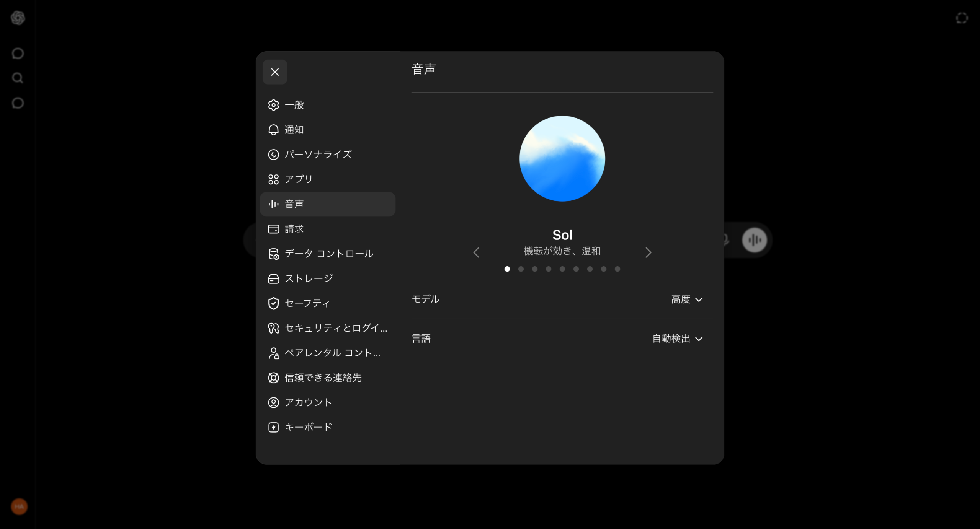Screen dimensions: 980x529
Task: Select the 音声 settings tab
Action: [328, 204]
